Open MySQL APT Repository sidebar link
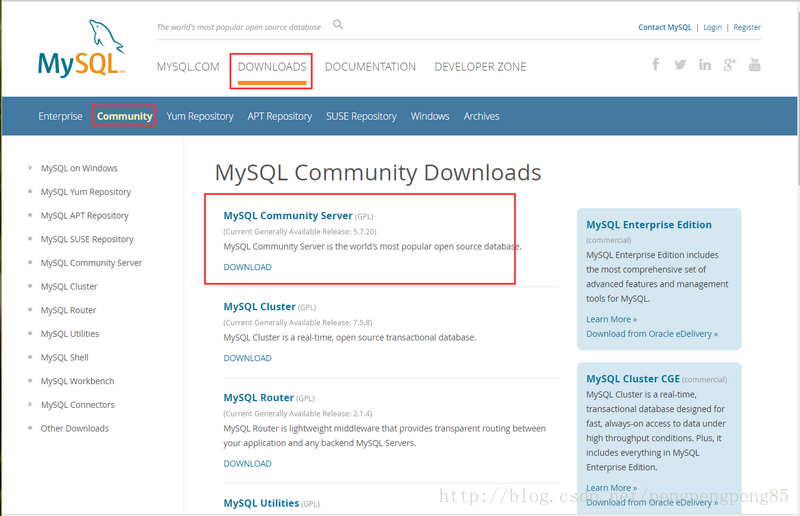Screen dimensions: 800x516 (x=85, y=215)
